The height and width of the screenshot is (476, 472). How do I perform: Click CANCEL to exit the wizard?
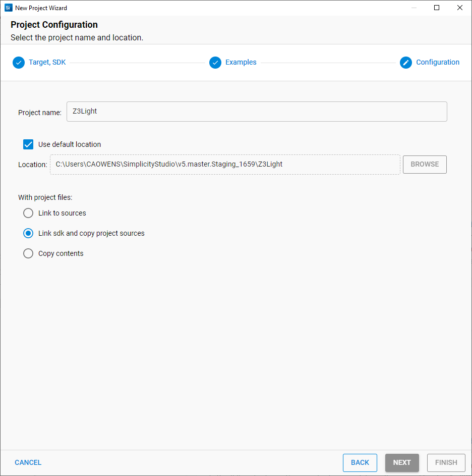tap(28, 462)
